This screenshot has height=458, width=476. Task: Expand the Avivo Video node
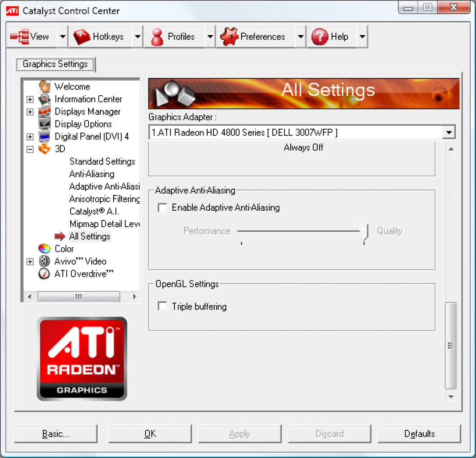pyautogui.click(x=30, y=261)
